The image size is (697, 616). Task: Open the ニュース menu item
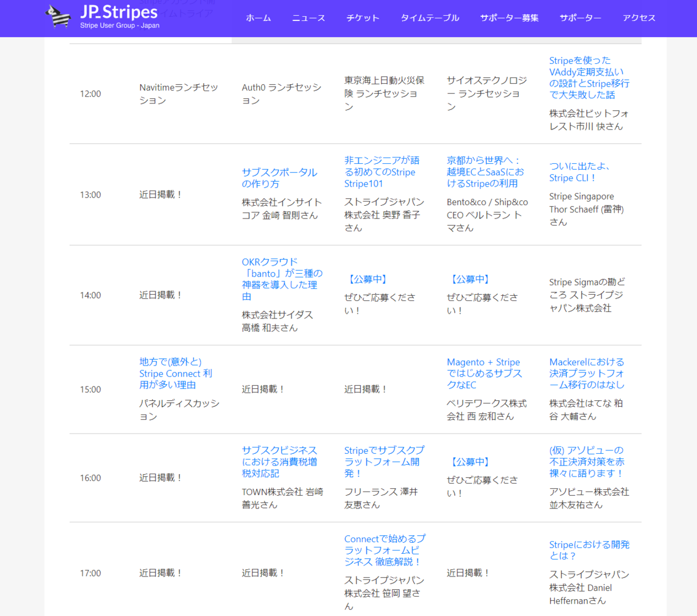(308, 18)
